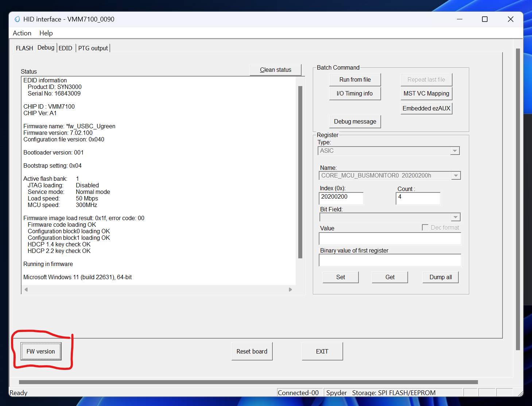Click MST VC Mapping button
Viewport: 532px width, 406px height.
pyautogui.click(x=426, y=93)
